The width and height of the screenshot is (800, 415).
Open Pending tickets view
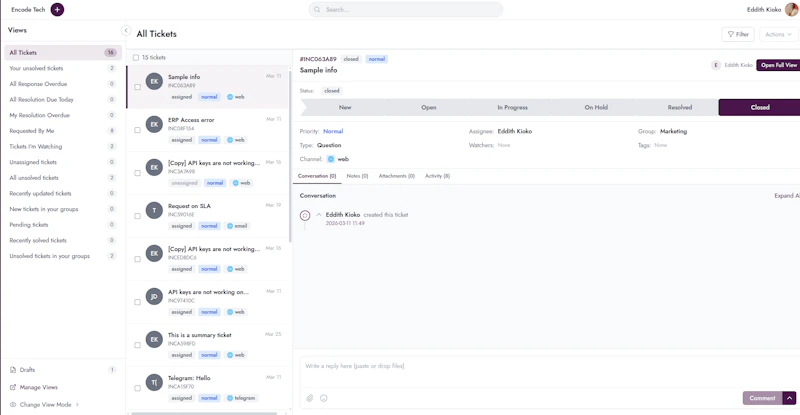(x=63, y=225)
